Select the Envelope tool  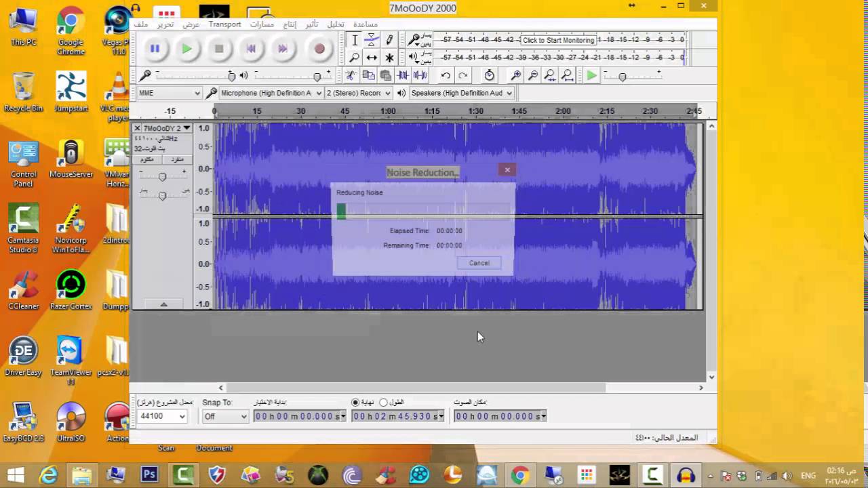click(372, 41)
